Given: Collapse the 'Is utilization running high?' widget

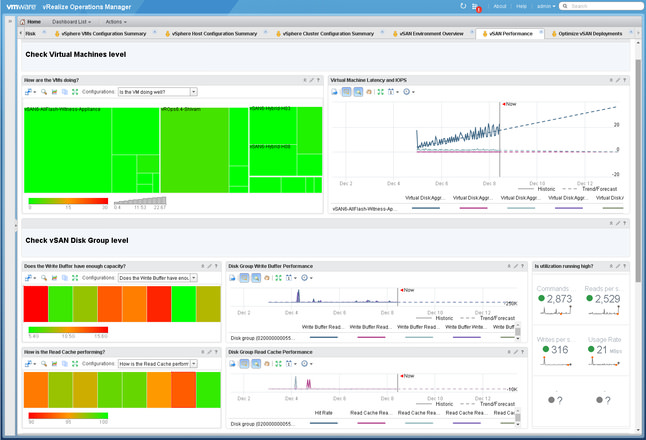Looking at the screenshot, I should (x=609, y=266).
